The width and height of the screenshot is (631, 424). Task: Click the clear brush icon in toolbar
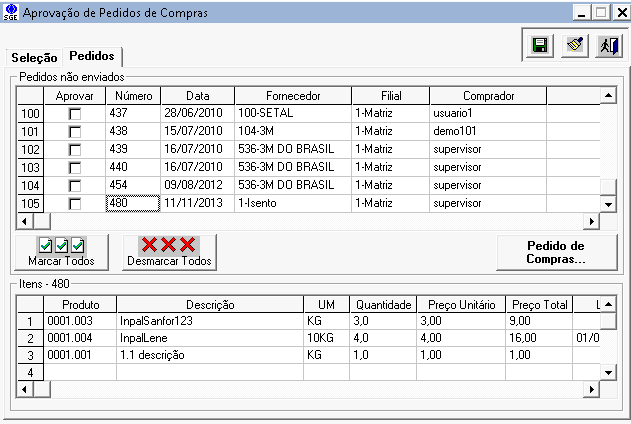574,46
